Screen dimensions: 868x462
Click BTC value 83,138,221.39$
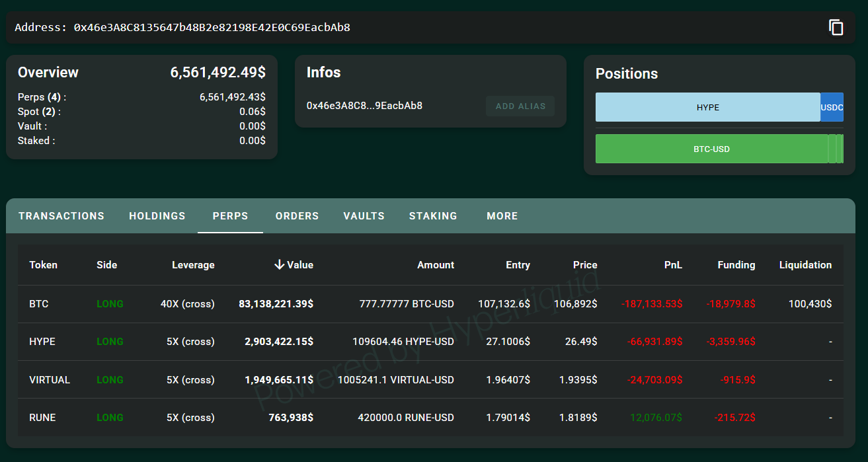pos(276,304)
